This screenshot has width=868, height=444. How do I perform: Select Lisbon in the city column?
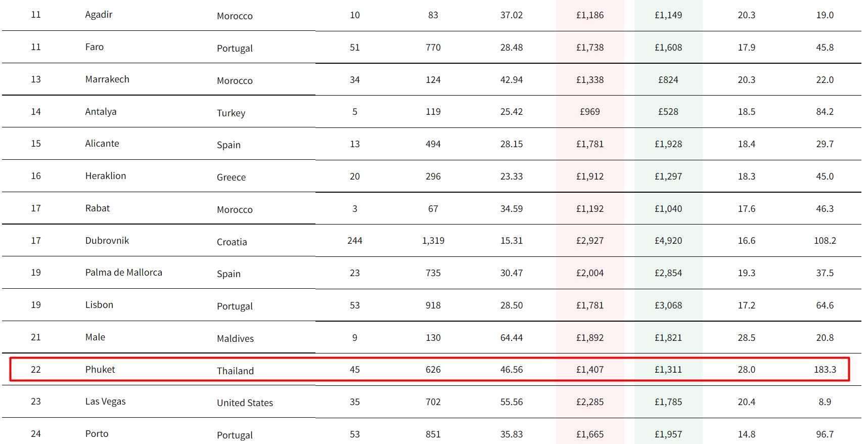tap(99, 305)
